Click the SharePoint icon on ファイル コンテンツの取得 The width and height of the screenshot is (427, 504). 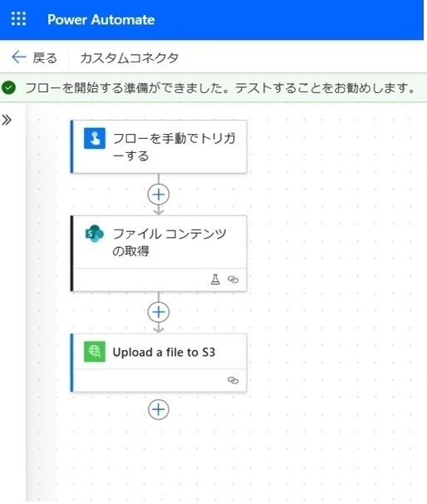95,234
